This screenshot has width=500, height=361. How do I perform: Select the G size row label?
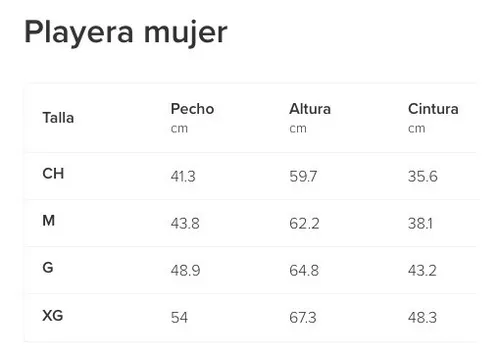(48, 267)
